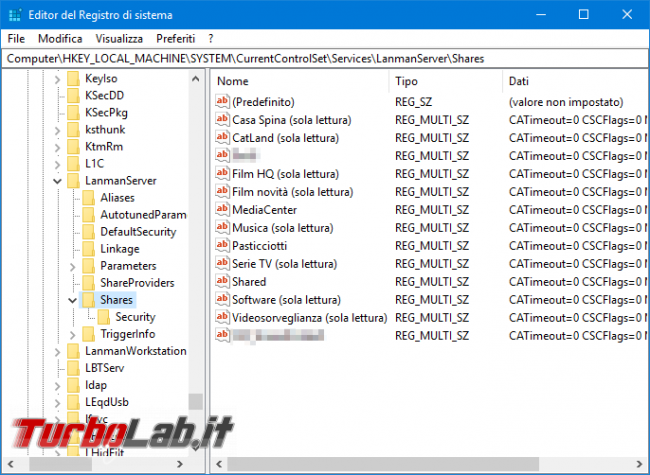Viewport: 650px width, 475px height.
Task: Click the Security folder icon
Action: coord(104,317)
